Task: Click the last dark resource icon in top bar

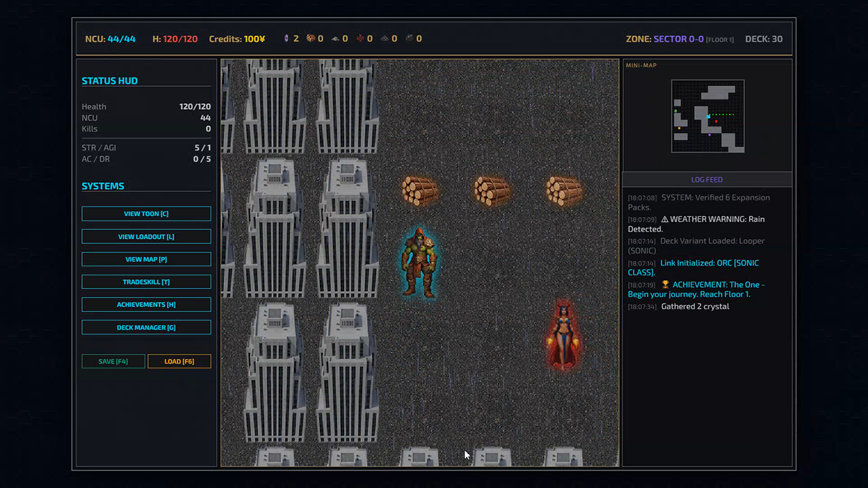Action: [x=409, y=39]
